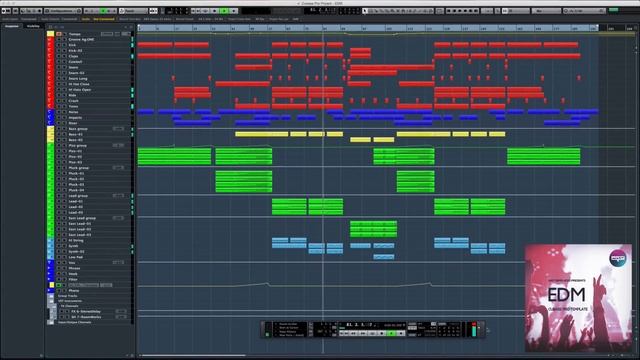
Task: Collapse the Pluck group folder track
Action: pyautogui.click(x=51, y=168)
